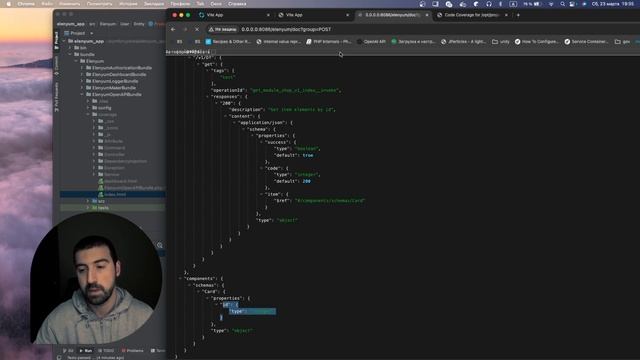Switch to the Code Coverage browser tab
640x360 pixels.
(473, 15)
